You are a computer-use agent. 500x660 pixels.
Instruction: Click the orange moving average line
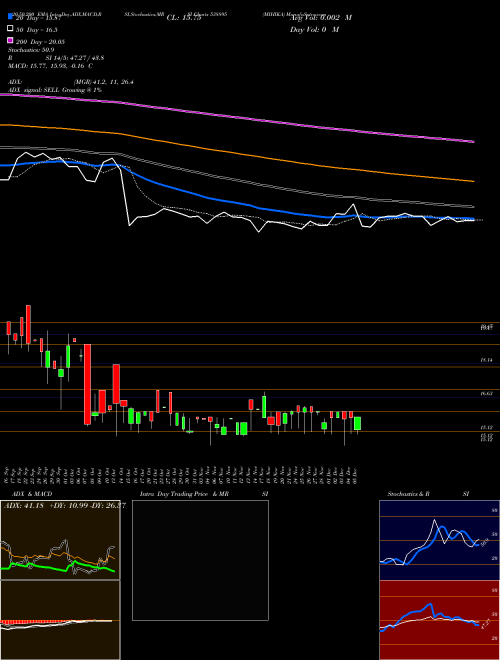tap(236, 153)
